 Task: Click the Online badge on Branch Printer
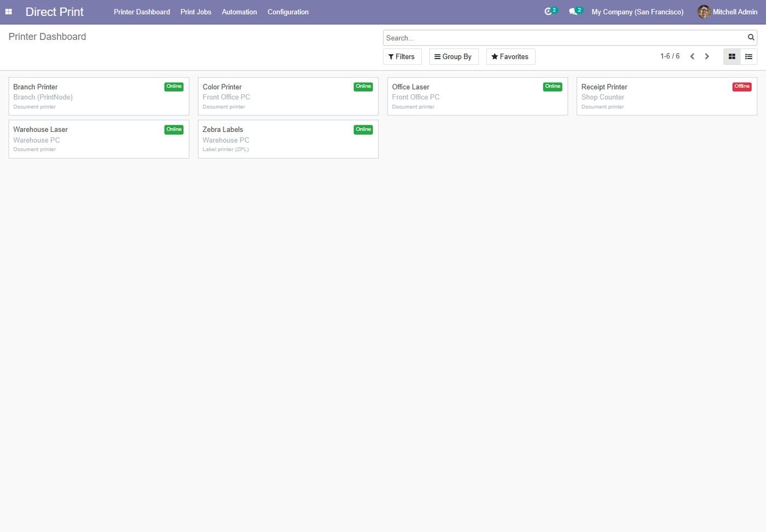coord(174,86)
